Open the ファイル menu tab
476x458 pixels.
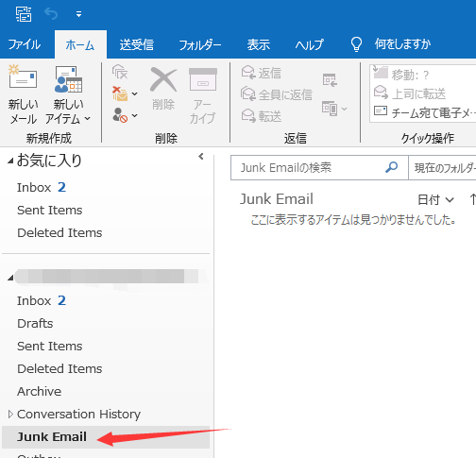(x=25, y=44)
